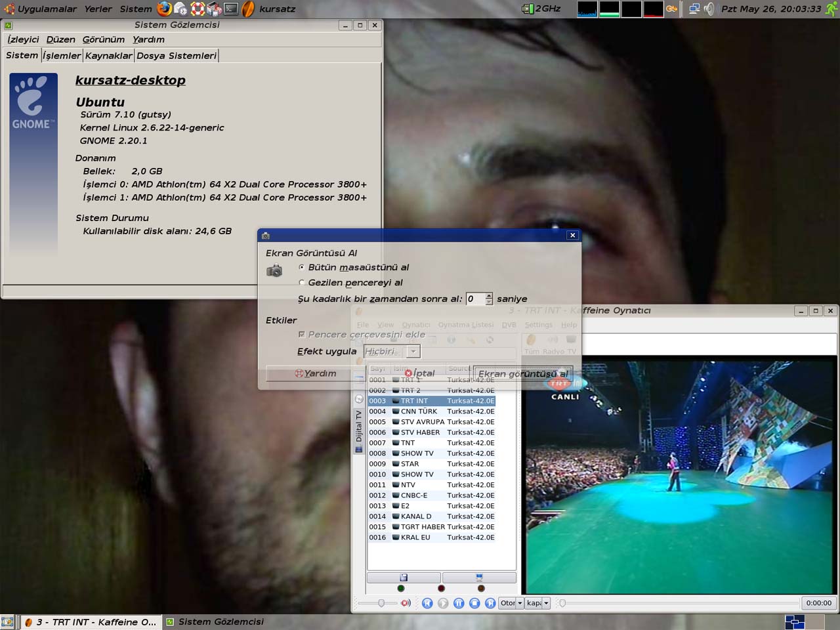Click 'İptal' to cancel the screenshot

click(419, 373)
